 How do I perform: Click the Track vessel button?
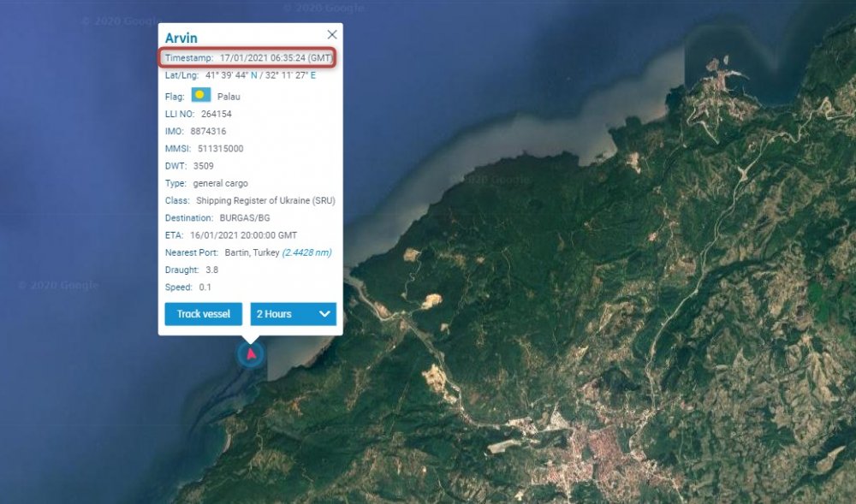point(204,314)
